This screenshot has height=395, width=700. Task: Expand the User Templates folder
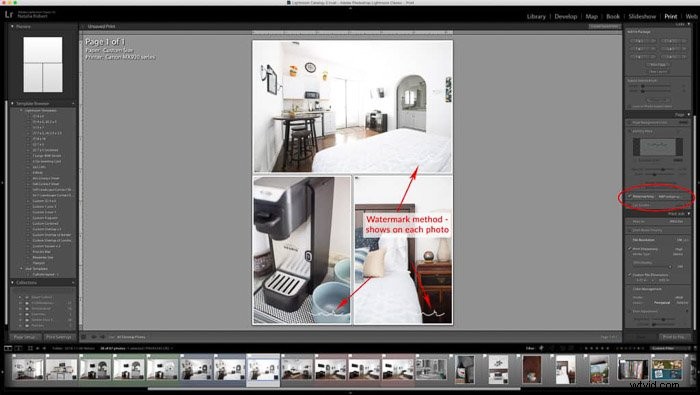click(21, 269)
